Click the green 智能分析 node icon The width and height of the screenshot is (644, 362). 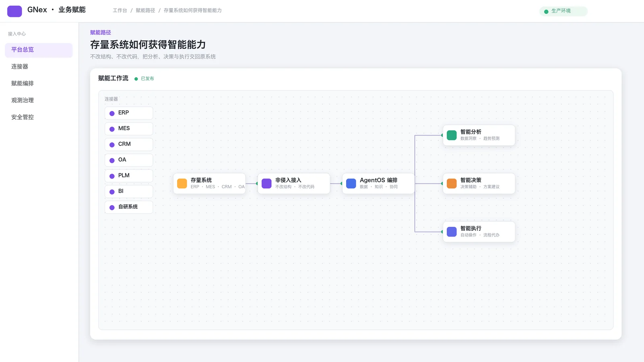tap(452, 135)
